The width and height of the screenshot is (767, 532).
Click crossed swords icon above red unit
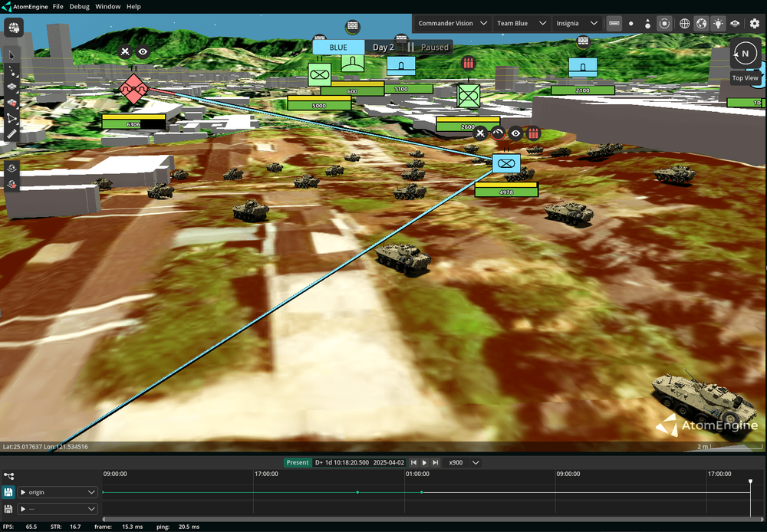[x=126, y=52]
